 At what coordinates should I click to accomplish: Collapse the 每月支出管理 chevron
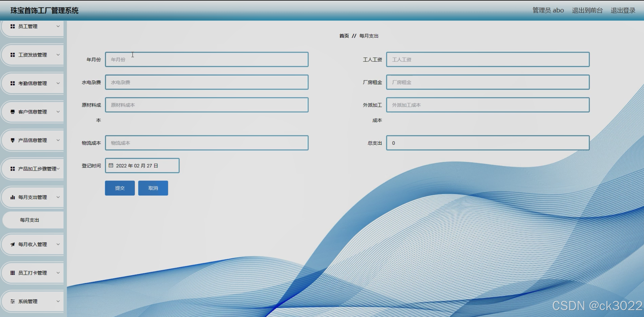(x=58, y=197)
